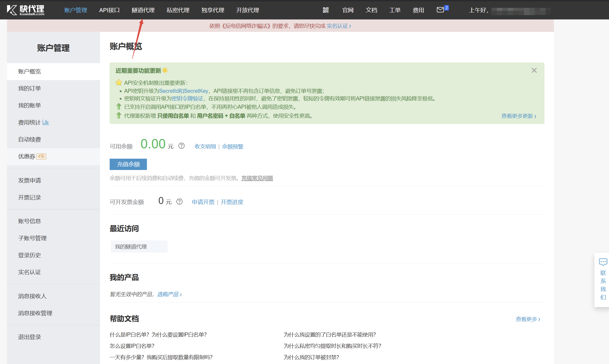
Task: Click the 费用统计 bar chart icon
Action: pyautogui.click(x=46, y=122)
